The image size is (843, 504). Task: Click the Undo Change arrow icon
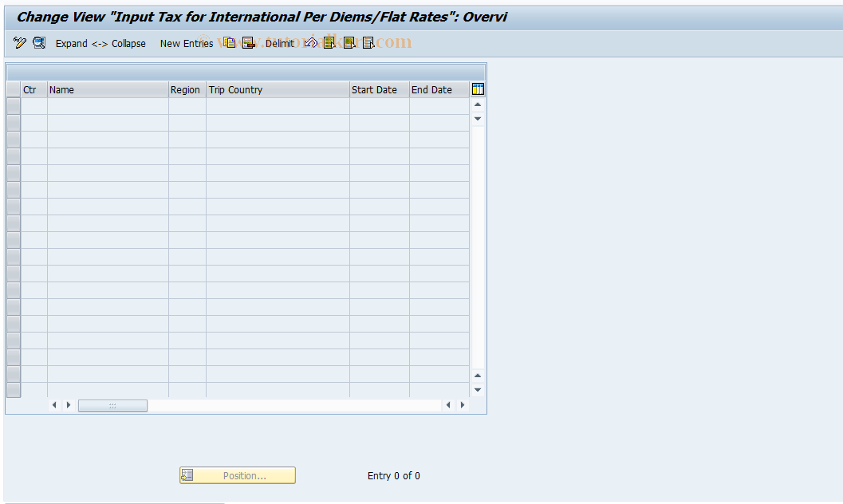(x=310, y=43)
